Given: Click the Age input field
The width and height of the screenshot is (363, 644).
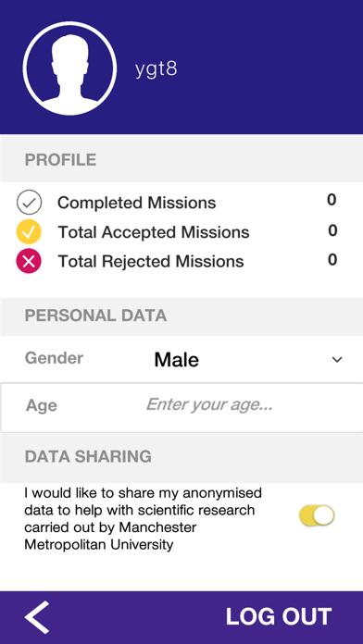Looking at the screenshot, I should [181, 407].
